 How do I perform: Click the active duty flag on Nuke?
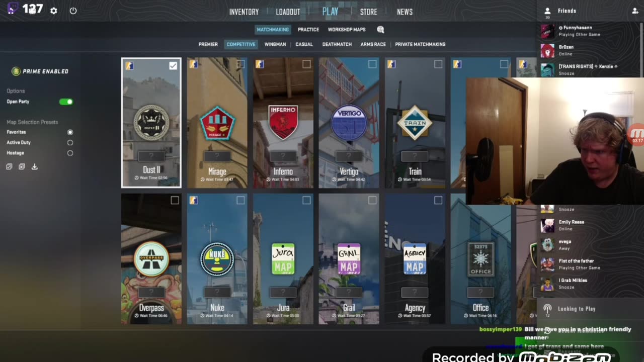pos(194,201)
